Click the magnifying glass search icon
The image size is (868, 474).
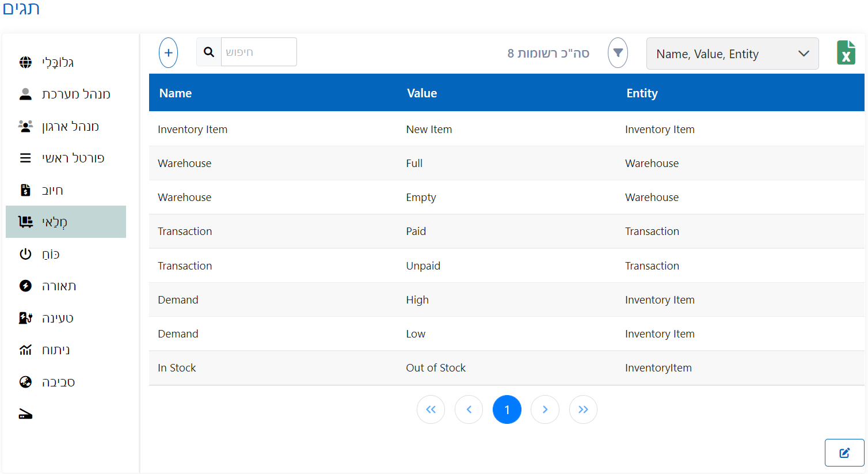pos(209,52)
